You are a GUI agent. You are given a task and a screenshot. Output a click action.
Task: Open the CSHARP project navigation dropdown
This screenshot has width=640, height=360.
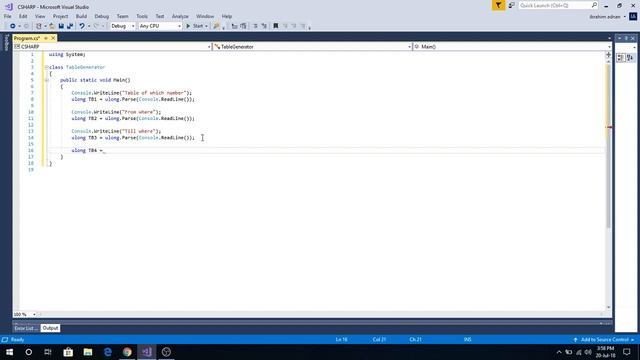(112, 47)
